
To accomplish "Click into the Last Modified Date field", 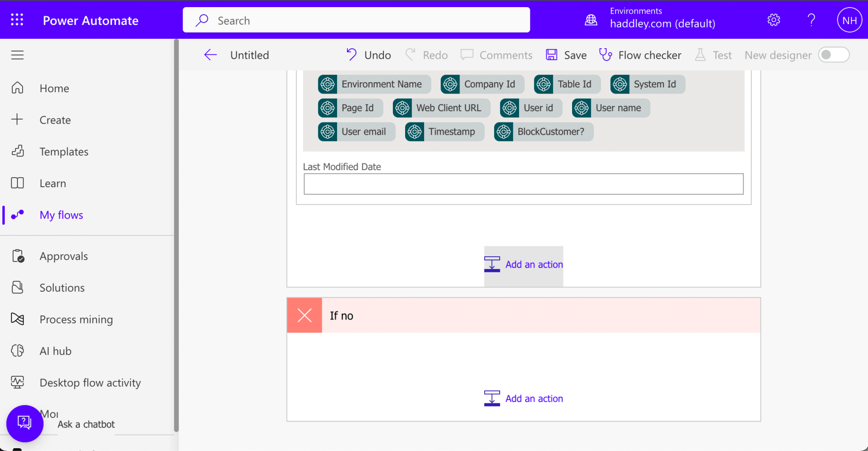I will [x=523, y=184].
